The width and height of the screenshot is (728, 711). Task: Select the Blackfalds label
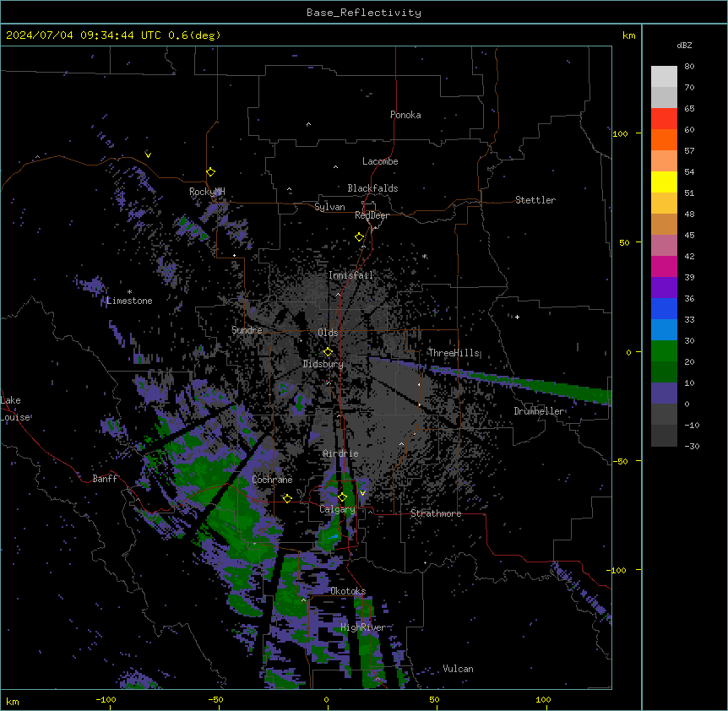coord(372,188)
